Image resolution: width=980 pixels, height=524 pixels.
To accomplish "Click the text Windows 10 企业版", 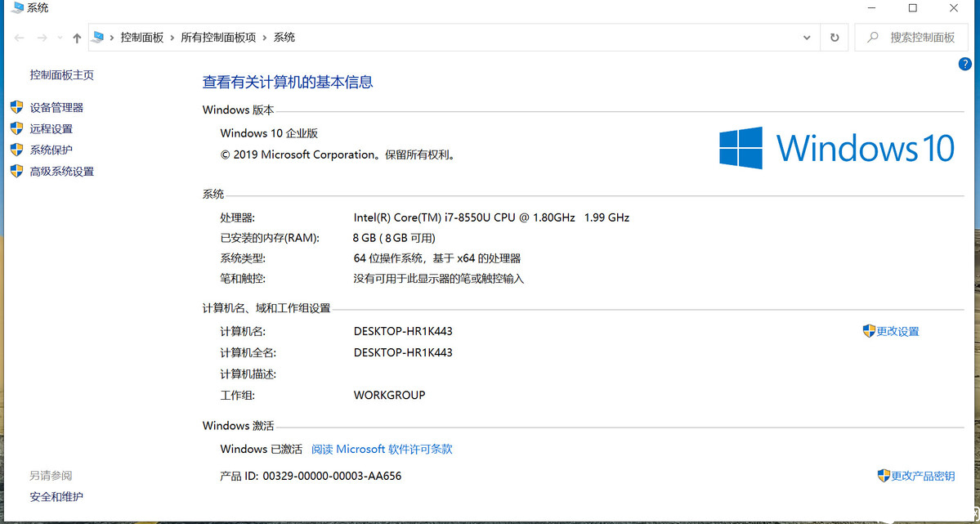I will point(270,133).
